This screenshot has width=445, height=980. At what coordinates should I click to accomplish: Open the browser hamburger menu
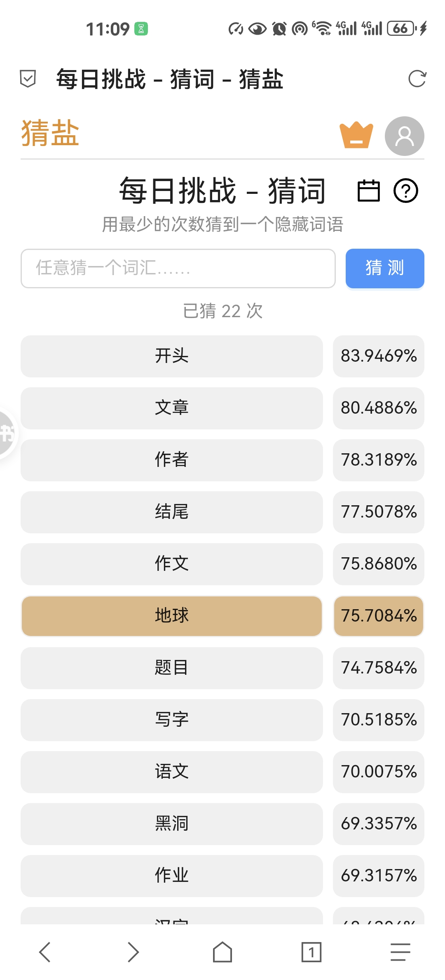point(400,952)
